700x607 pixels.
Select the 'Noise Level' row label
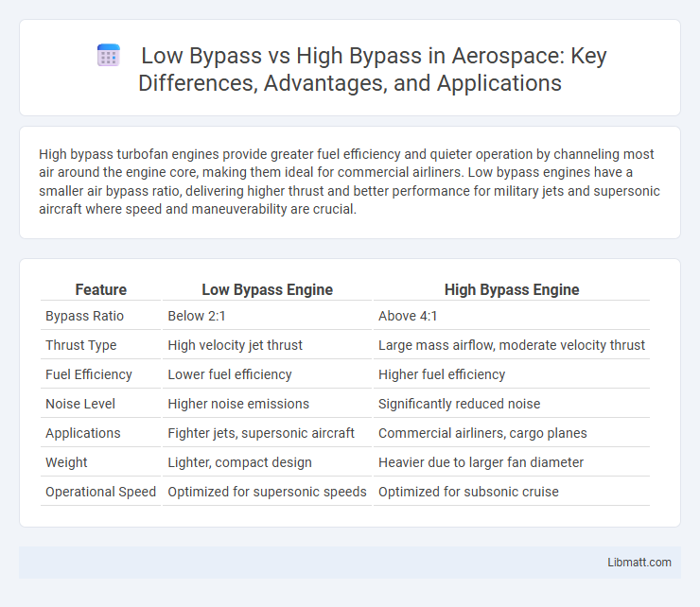tap(79, 404)
